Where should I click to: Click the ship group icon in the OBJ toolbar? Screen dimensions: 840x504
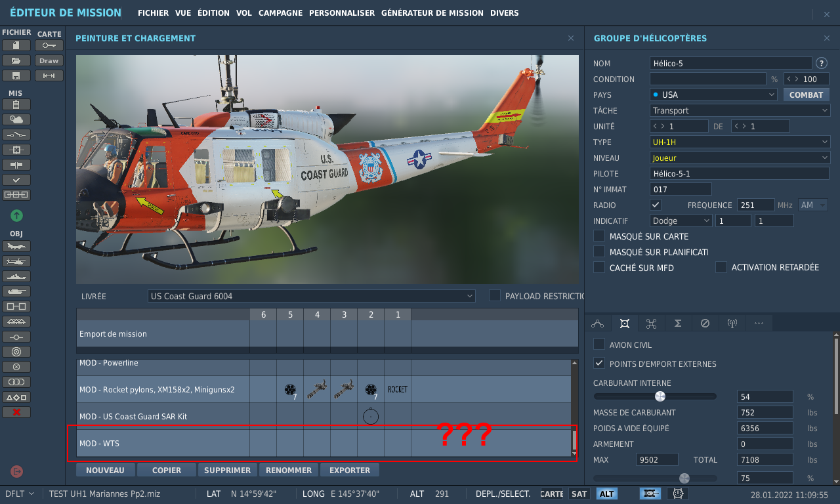click(16, 276)
